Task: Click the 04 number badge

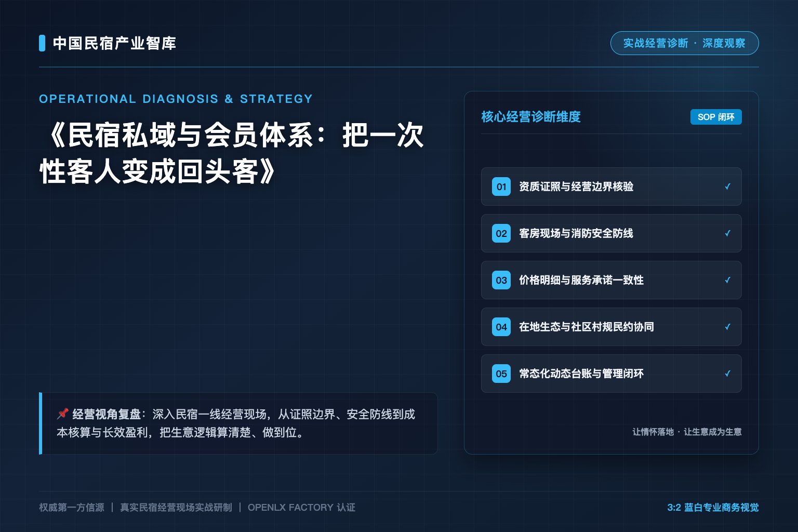Action: 501,327
